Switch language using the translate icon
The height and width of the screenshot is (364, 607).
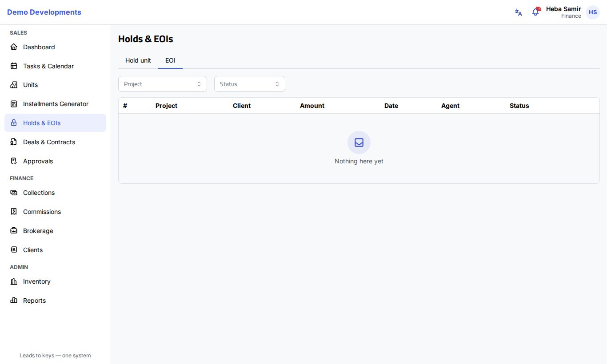click(x=519, y=12)
